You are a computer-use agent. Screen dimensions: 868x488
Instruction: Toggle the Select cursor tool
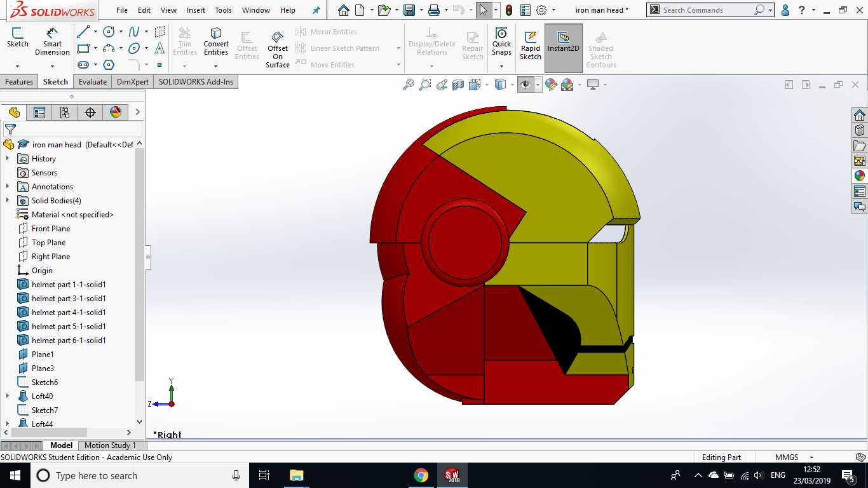pyautogui.click(x=484, y=10)
